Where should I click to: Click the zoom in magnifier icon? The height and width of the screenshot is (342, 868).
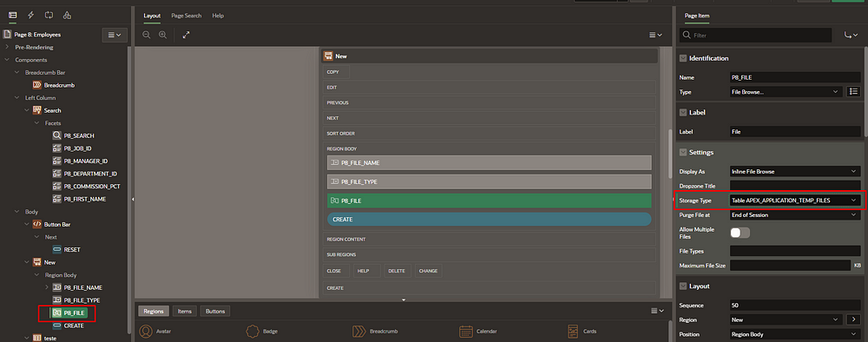coord(163,35)
